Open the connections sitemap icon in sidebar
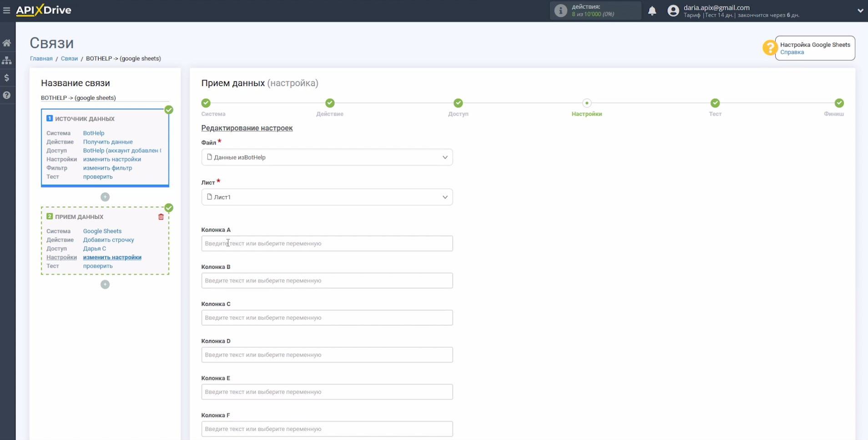The height and width of the screenshot is (440, 868). 7,60
